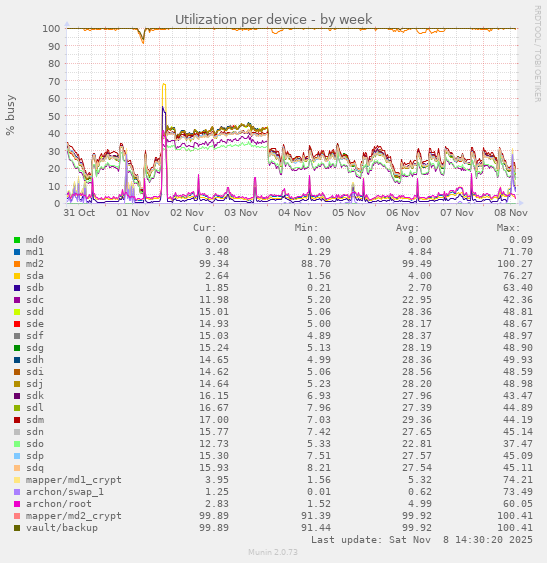Image resolution: width=547 pixels, height=563 pixels.
Task: Click the 'Last update: Sat Nov 8 14:30:20 2025' text
Action: [x=422, y=540]
